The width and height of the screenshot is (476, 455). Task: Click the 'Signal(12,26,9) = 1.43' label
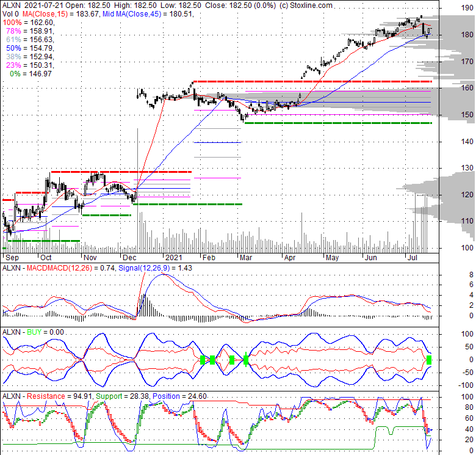point(155,268)
